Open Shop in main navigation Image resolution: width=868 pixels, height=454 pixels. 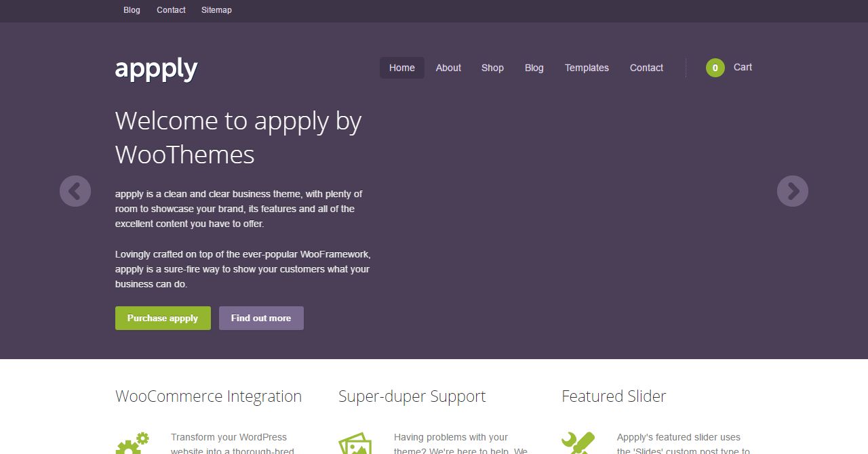[492, 68]
